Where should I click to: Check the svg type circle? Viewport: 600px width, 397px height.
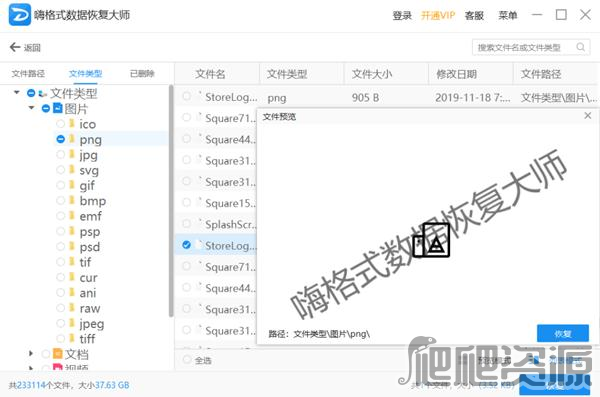[x=60, y=170]
